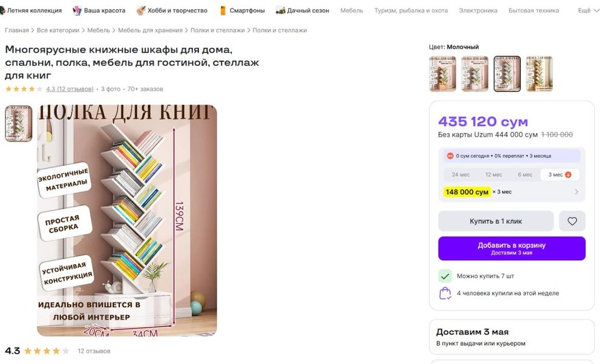The width and height of the screenshot is (605, 364).
Task: Open the Электроника category tab
Action: tap(478, 10)
